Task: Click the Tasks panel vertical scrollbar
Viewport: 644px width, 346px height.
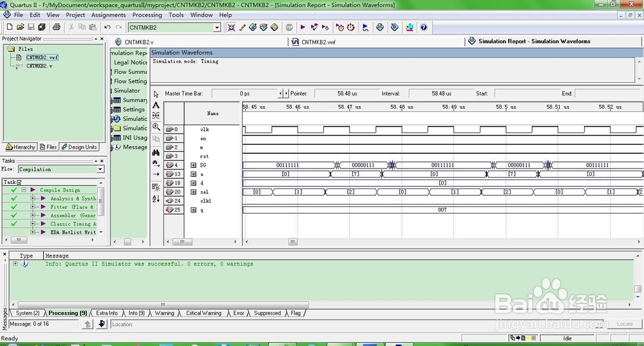Action: pos(100,207)
